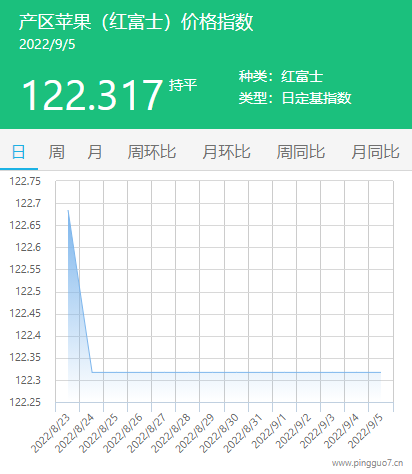Screen dimensions: 412x474
Task: Click the 持平 status indicator
Action: click(183, 85)
